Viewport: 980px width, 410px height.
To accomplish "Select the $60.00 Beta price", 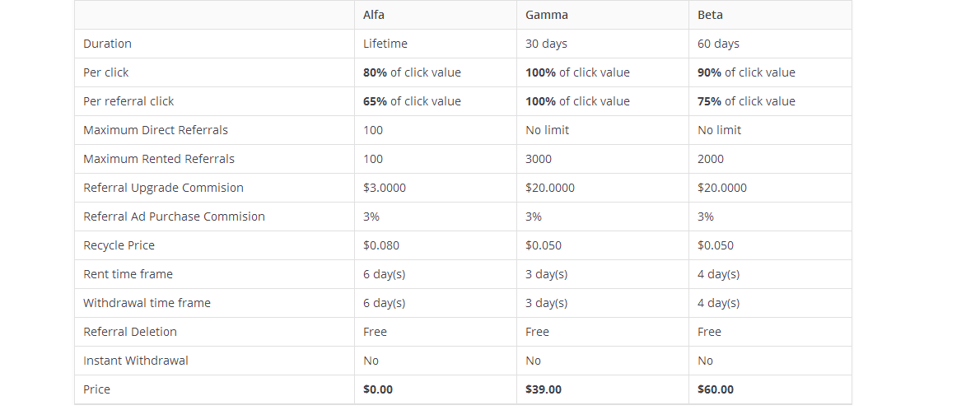I will click(x=716, y=389).
